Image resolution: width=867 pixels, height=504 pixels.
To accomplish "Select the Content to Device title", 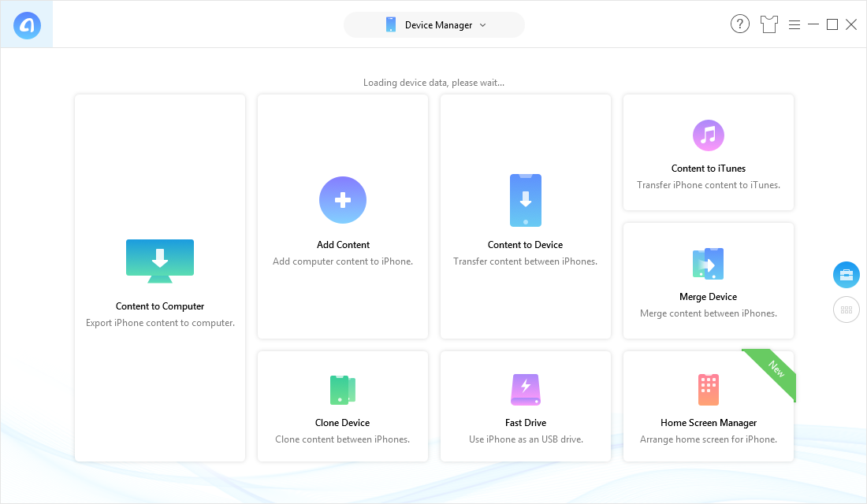I will pos(525,245).
